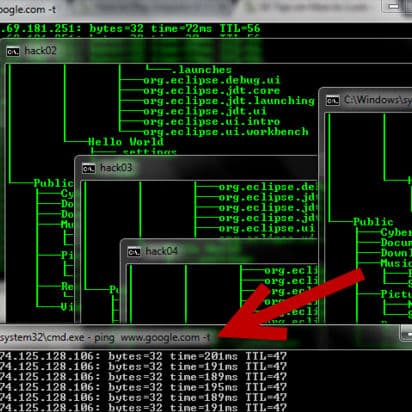Click the Docum entry in C:\Windows window

click(396, 243)
